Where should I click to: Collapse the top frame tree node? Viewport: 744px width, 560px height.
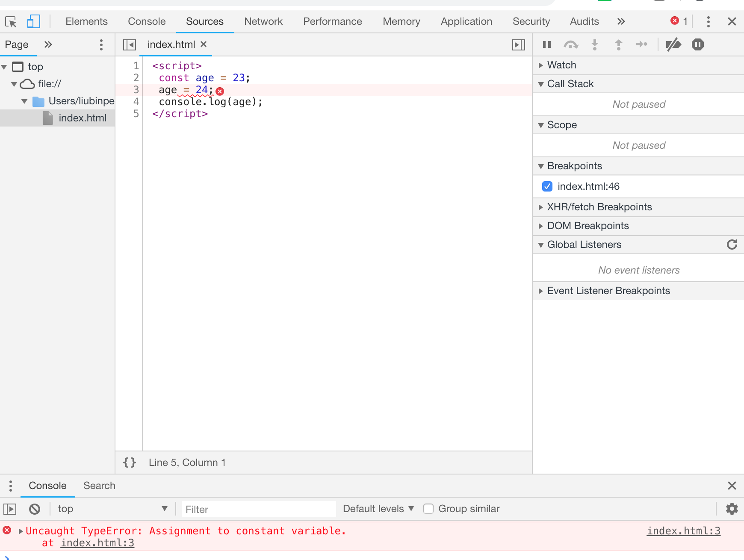pos(4,67)
